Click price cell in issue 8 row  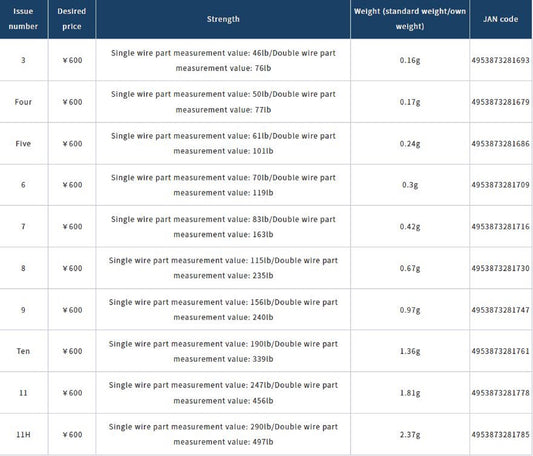click(72, 268)
